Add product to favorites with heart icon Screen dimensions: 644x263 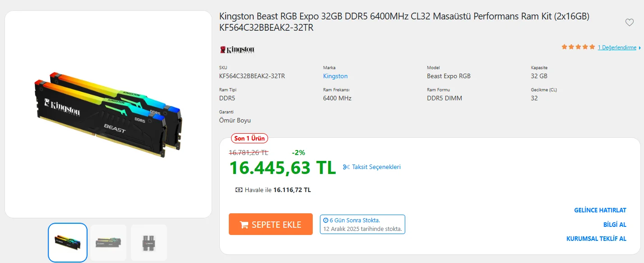629,23
